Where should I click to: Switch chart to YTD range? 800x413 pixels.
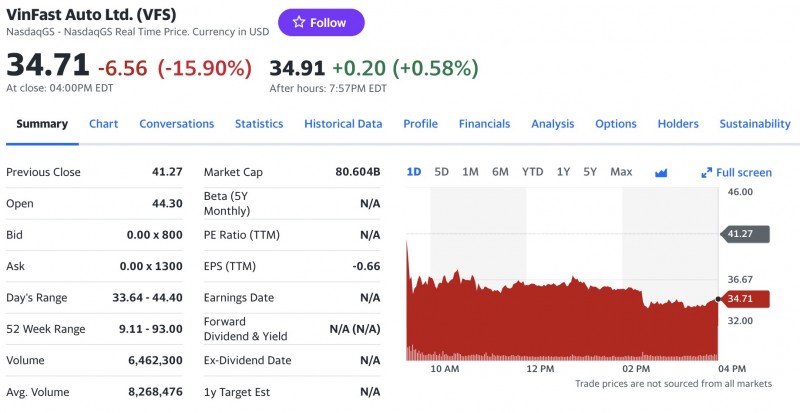click(532, 172)
